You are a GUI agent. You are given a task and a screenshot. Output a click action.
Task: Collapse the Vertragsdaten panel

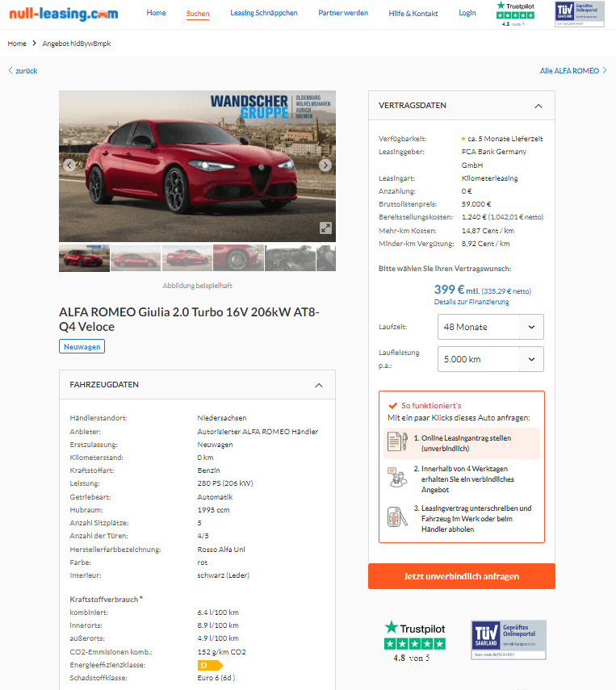538,106
